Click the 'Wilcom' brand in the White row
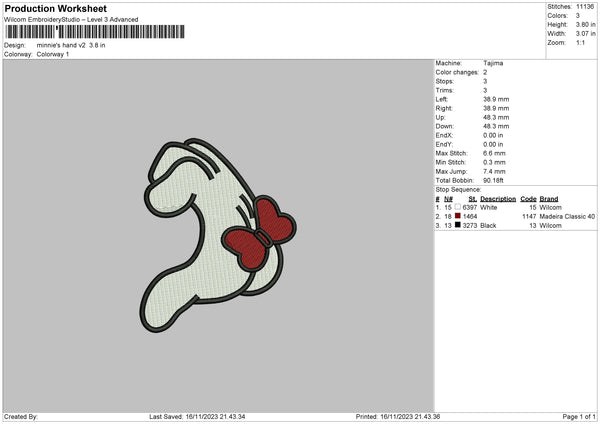 [551, 207]
